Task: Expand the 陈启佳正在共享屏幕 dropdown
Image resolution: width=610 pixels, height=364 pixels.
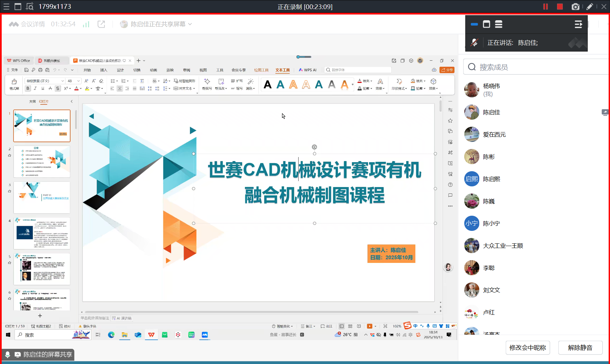Action: (x=190, y=24)
